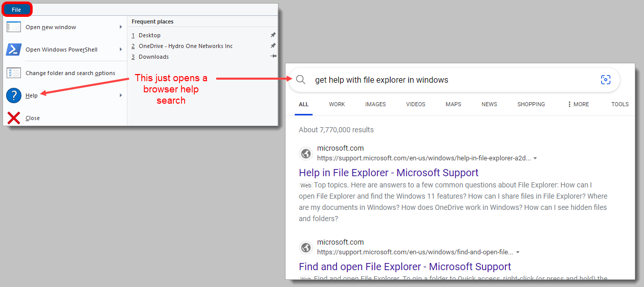This screenshot has height=287, width=644.
Task: Select the ALL results tab
Action: (304, 104)
